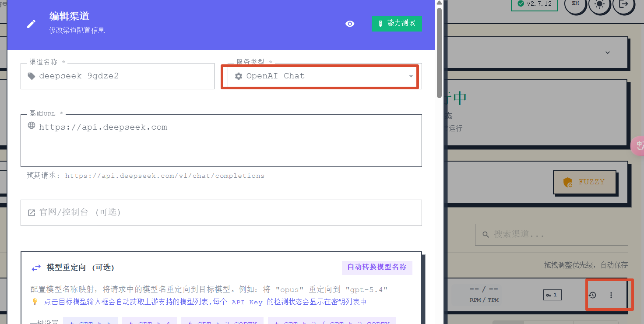Focus the 官网/控制台 optional input
Screen dimensions: 644x324
tap(221, 213)
